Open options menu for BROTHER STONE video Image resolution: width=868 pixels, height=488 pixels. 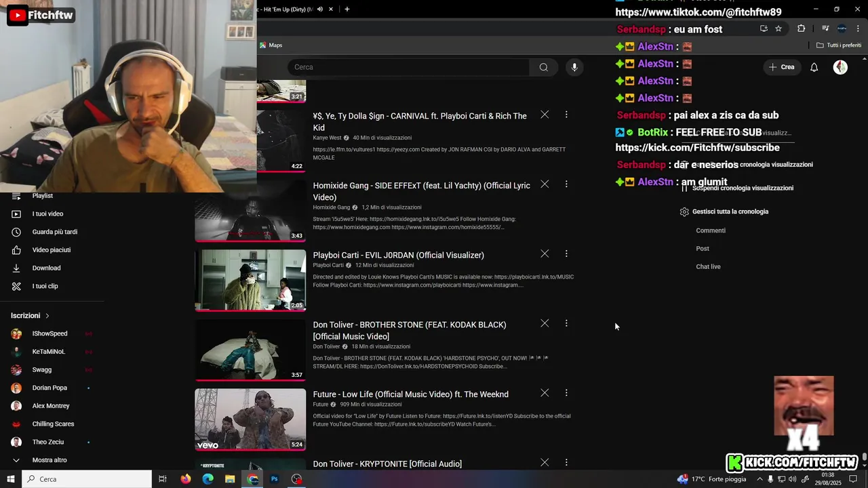pyautogui.click(x=566, y=323)
